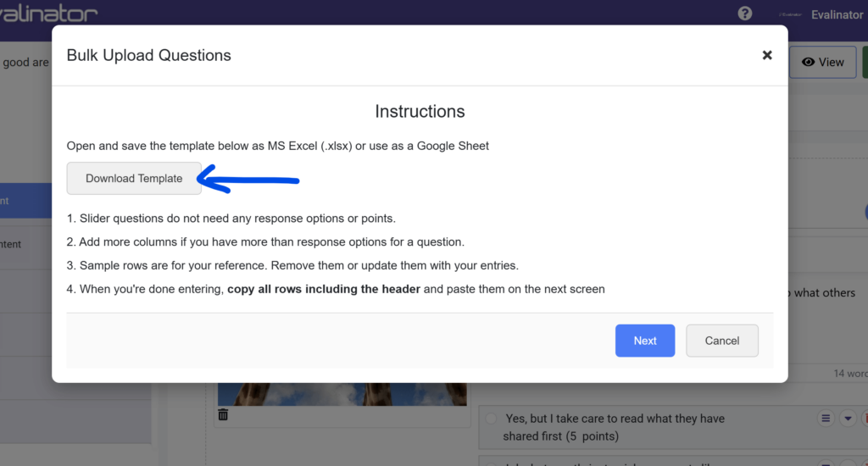
Task: Click the green button right of View
Action: pyautogui.click(x=865, y=62)
